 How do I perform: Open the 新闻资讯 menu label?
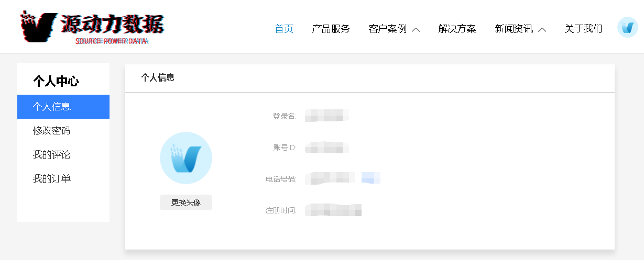(514, 29)
